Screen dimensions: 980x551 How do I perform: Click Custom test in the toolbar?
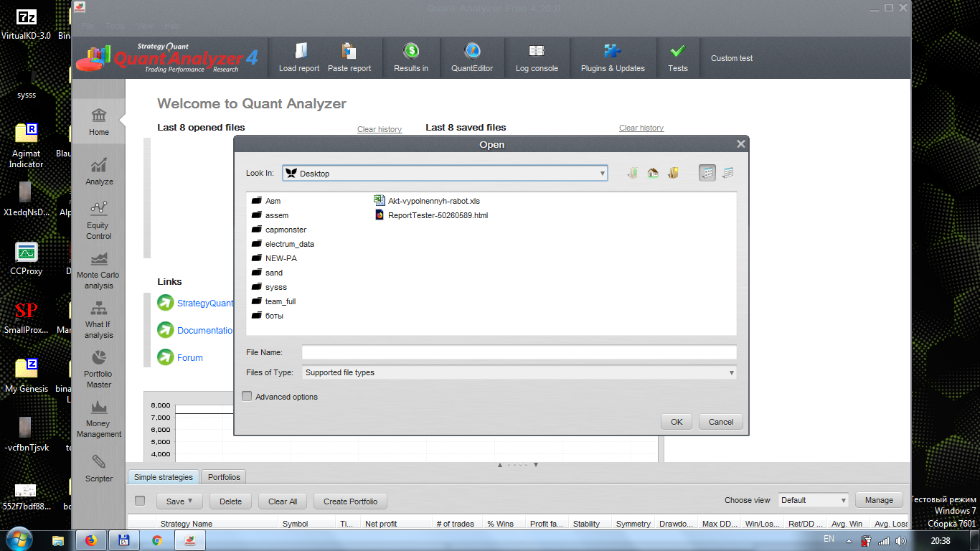[732, 58]
